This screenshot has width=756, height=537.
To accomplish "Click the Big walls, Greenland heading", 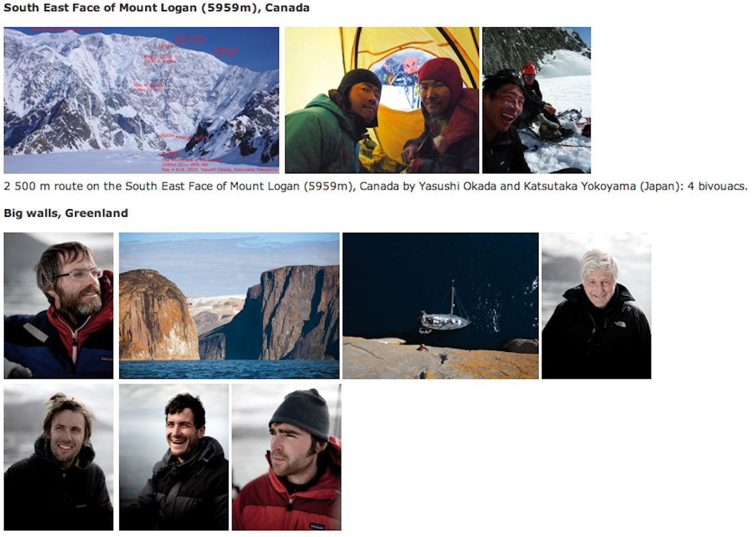I will click(66, 213).
